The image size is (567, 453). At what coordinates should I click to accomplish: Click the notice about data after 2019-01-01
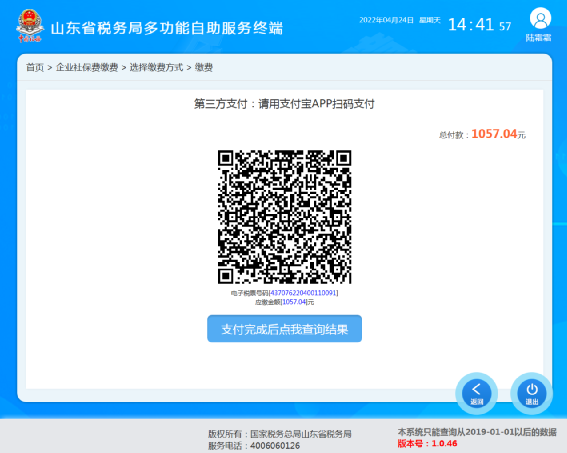(477, 432)
